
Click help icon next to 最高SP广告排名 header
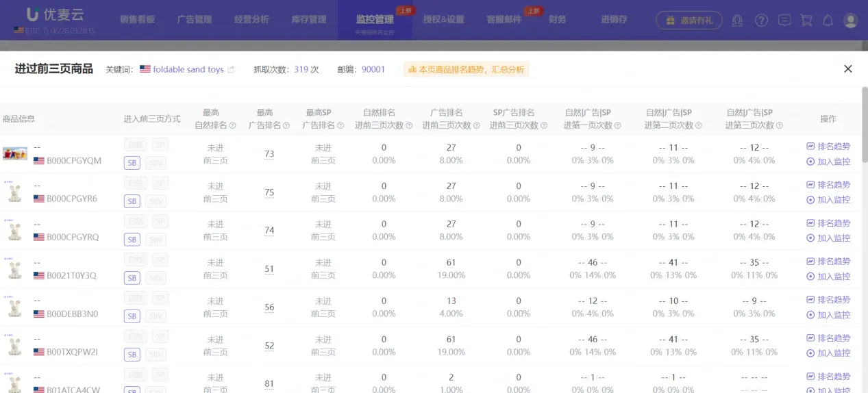tap(339, 125)
